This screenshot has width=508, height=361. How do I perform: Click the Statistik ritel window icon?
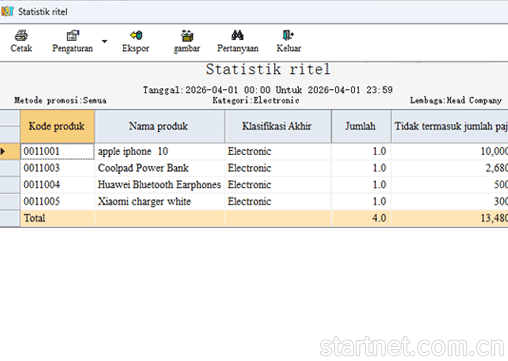(x=7, y=11)
